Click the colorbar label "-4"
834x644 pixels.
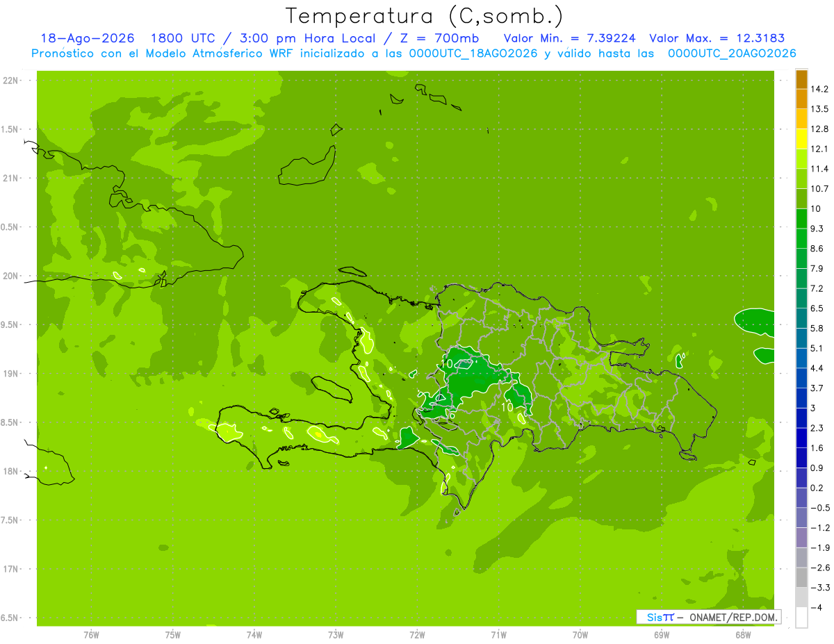coord(815,607)
